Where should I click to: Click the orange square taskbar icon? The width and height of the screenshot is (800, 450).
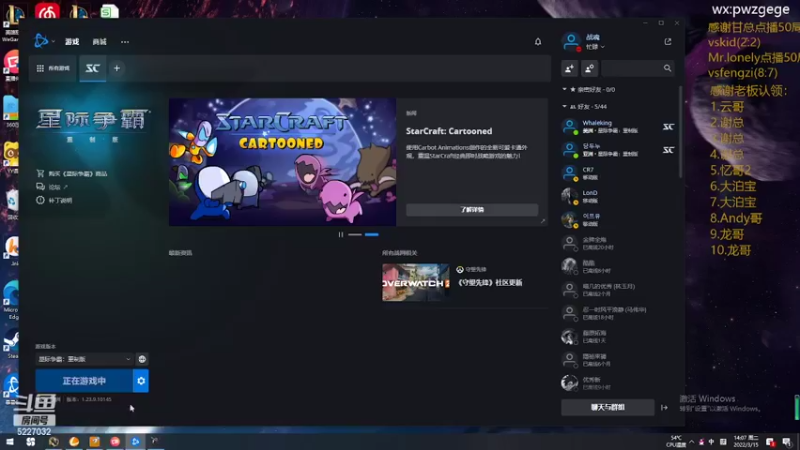coord(94,441)
